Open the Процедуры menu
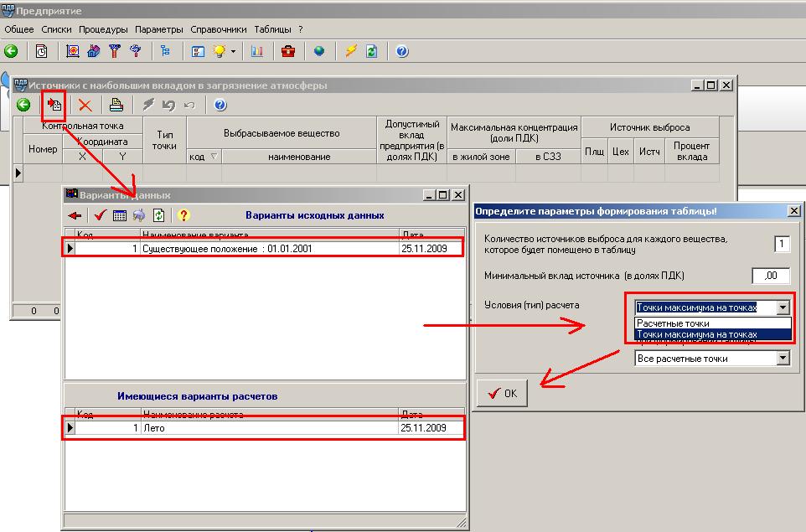This screenshot has width=806, height=532. (105, 28)
